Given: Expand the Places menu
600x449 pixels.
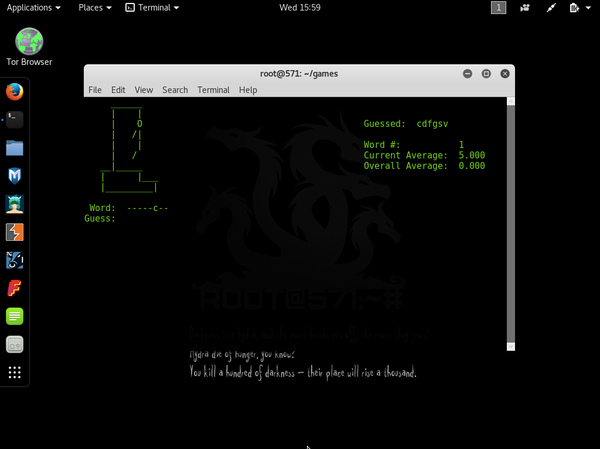Looking at the screenshot, I should click(94, 7).
